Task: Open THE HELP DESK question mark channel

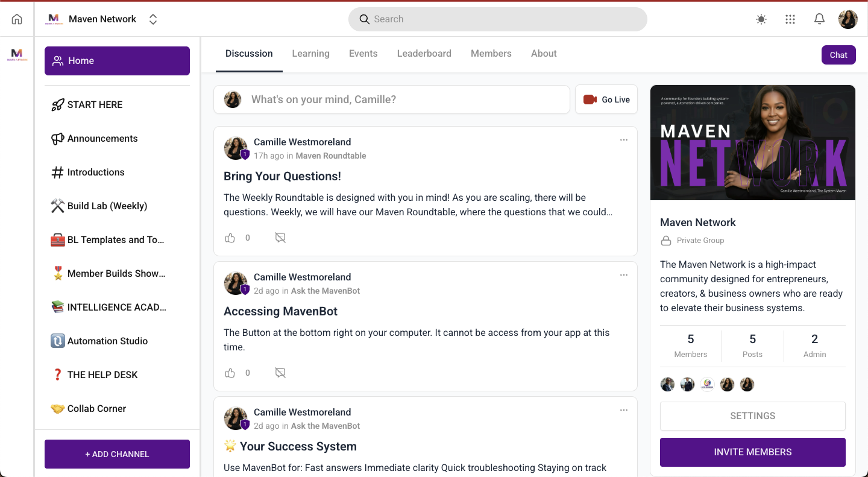Action: point(117,374)
